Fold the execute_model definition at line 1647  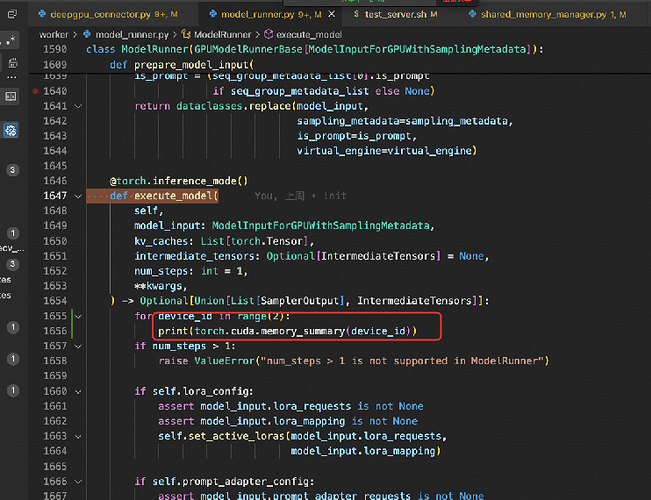tap(78, 196)
